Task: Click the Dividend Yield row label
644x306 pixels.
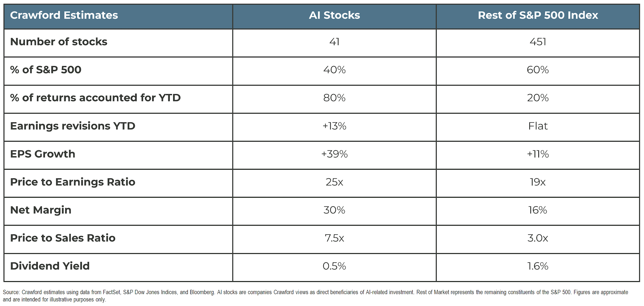Action: pos(50,266)
